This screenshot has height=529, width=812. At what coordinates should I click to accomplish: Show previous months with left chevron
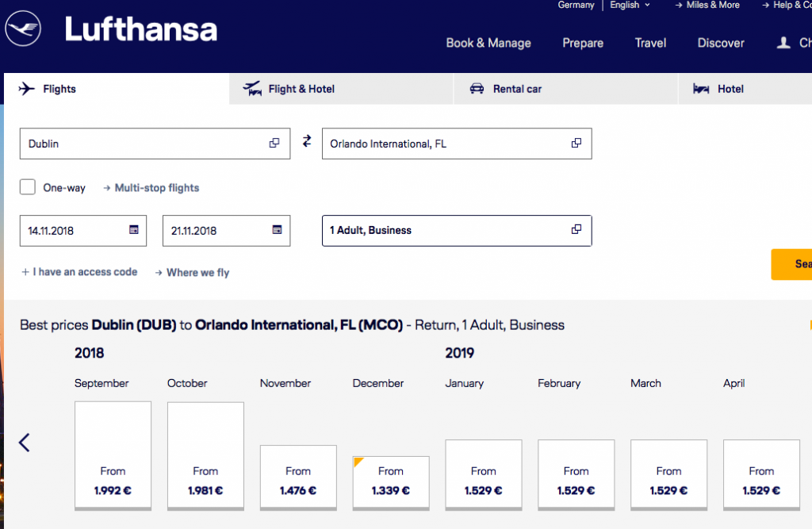[25, 443]
